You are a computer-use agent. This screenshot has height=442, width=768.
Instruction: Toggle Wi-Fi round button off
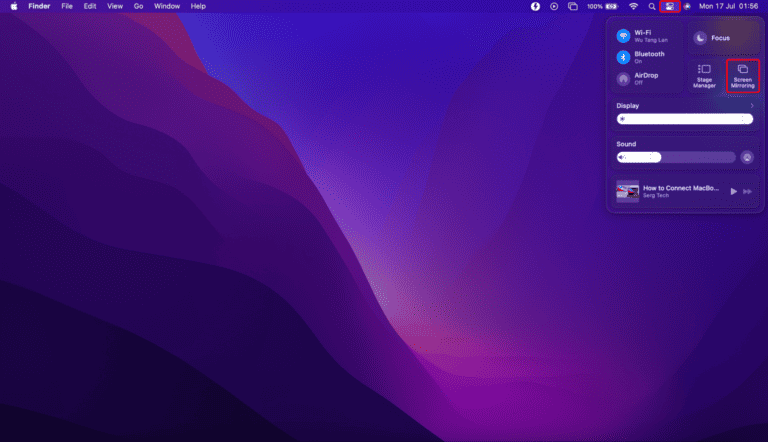click(623, 34)
